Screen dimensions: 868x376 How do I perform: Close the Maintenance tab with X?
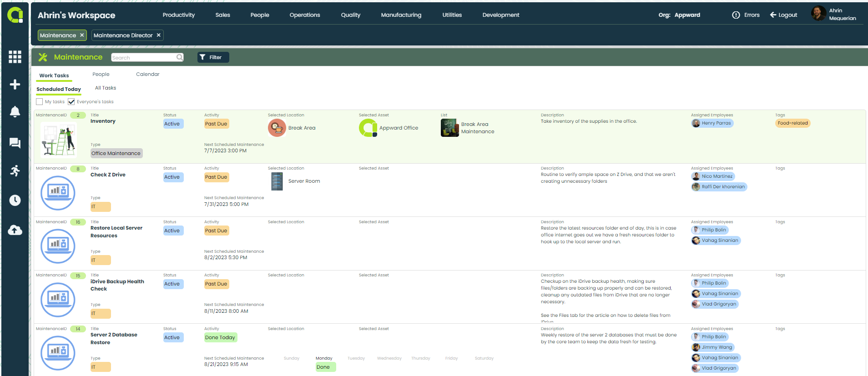[x=82, y=35]
